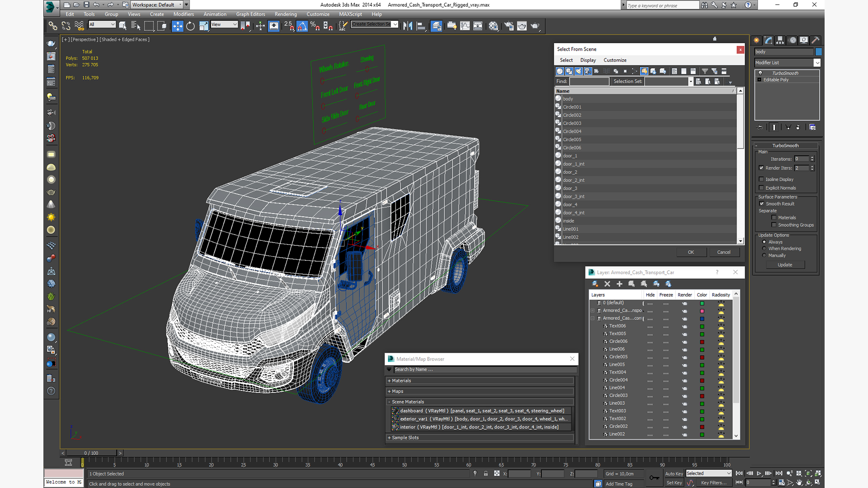
Task: Enable Separate by Smoothing Groups checkbox
Action: tap(774, 225)
